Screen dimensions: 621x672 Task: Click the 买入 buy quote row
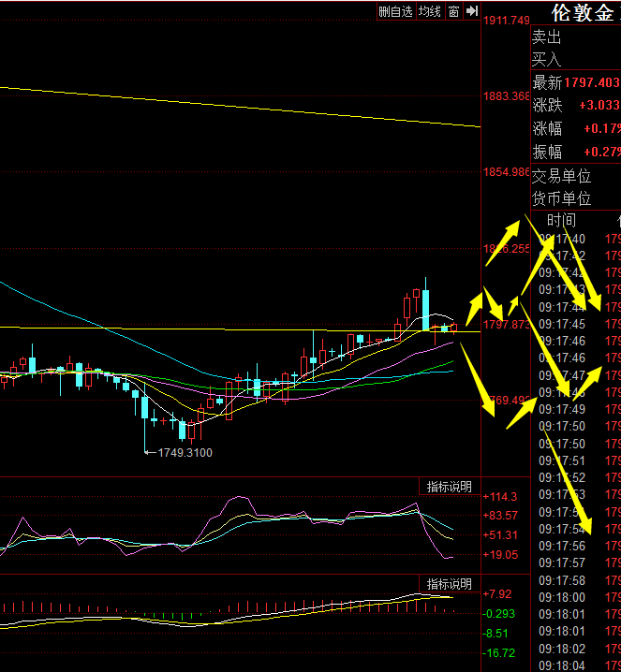click(547, 60)
